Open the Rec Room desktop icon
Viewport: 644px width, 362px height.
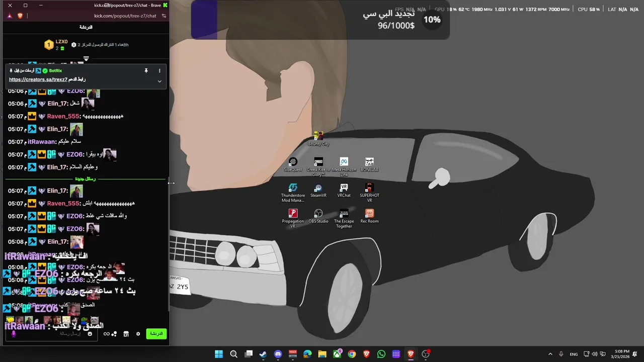(x=369, y=216)
